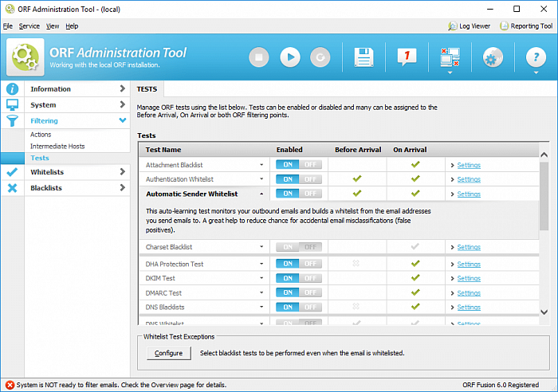Open Settings link for Authentication Whitelist
Image resolution: width=558 pixels, height=392 pixels.
(x=468, y=179)
